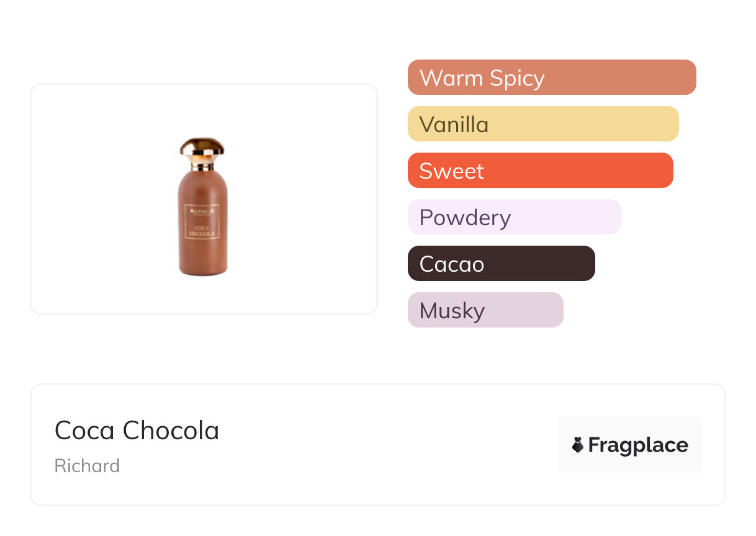Click the Fragplace perfume bottle logo icon

coord(578,445)
